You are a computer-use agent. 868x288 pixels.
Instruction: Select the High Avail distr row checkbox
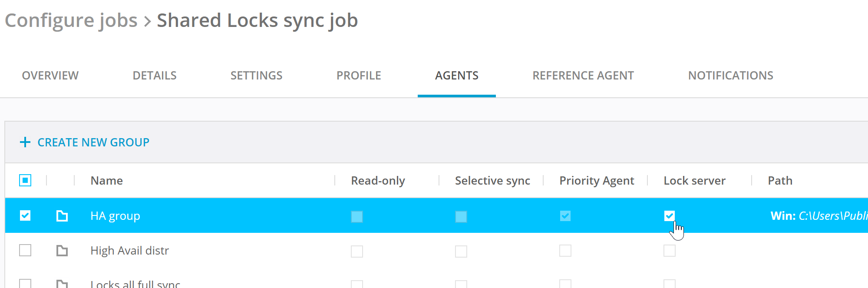point(25,250)
